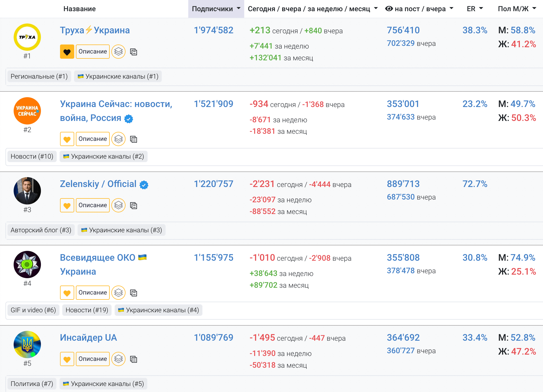This screenshot has height=392, width=543.
Task: Click copy icon in Украина Сейчас row
Action: [133, 139]
